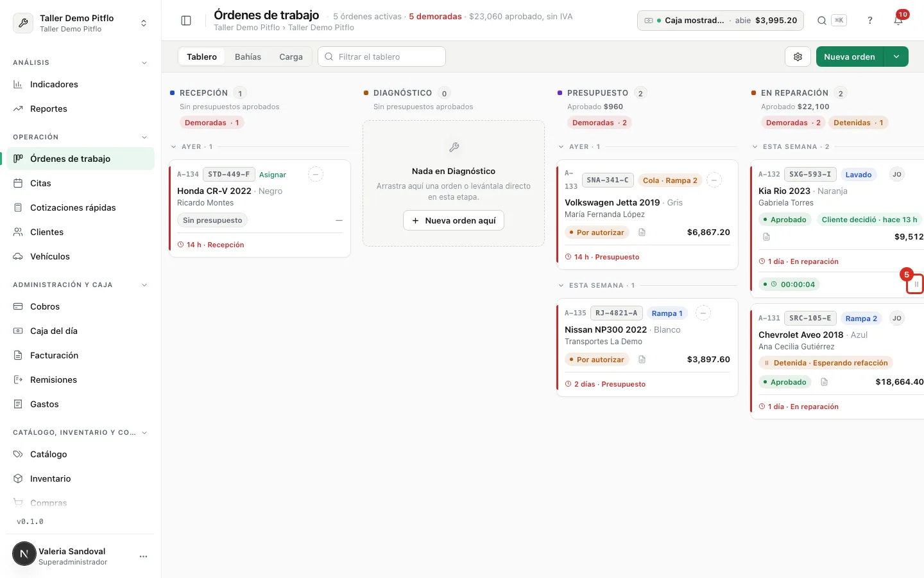Viewport: 924px width, 578px height.
Task: Open the quote document icon on Nissan NP300 card
Action: pos(642,360)
